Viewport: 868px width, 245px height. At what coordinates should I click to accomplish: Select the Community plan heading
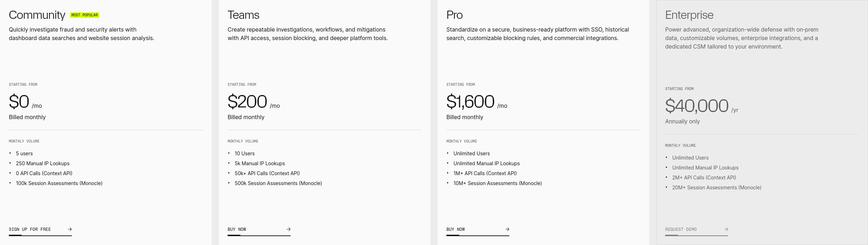pos(37,15)
